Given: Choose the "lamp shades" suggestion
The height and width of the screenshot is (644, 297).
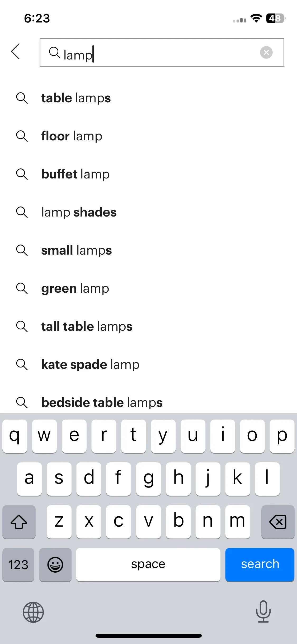Looking at the screenshot, I should pos(148,212).
